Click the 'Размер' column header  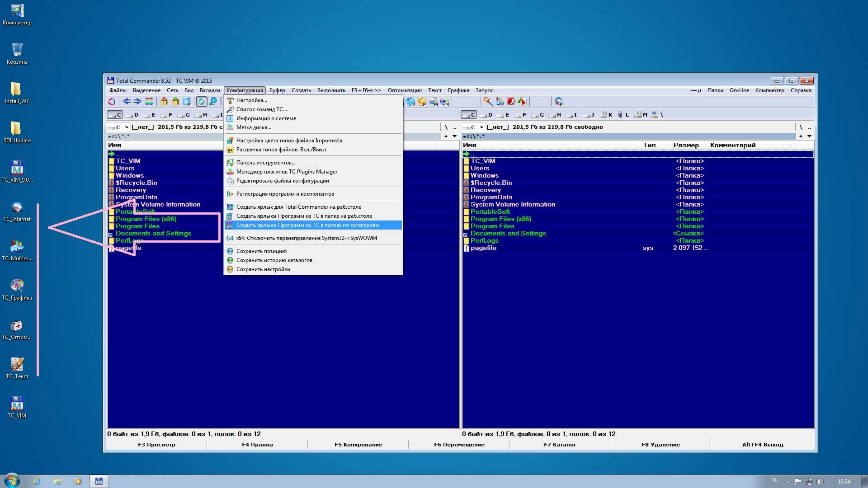click(686, 145)
